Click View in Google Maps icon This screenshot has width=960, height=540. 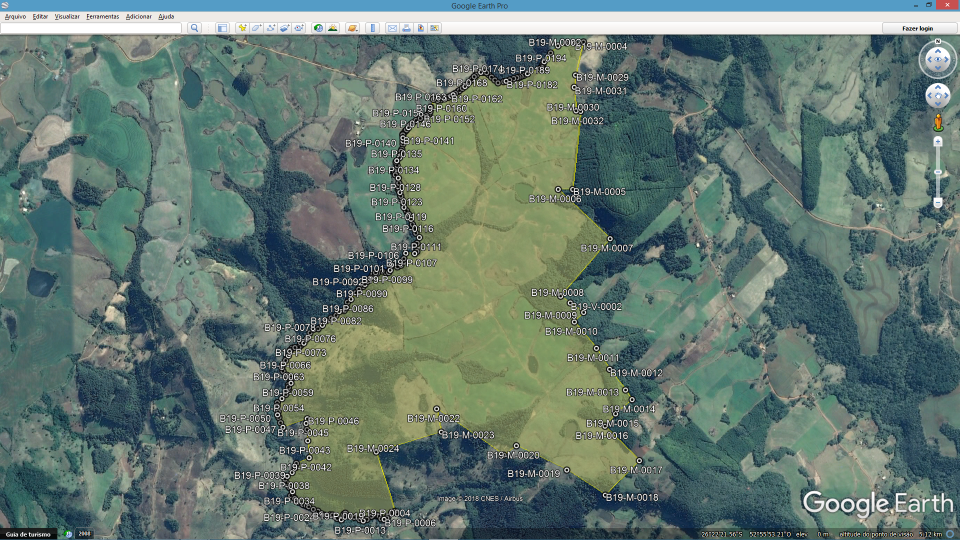pos(435,28)
